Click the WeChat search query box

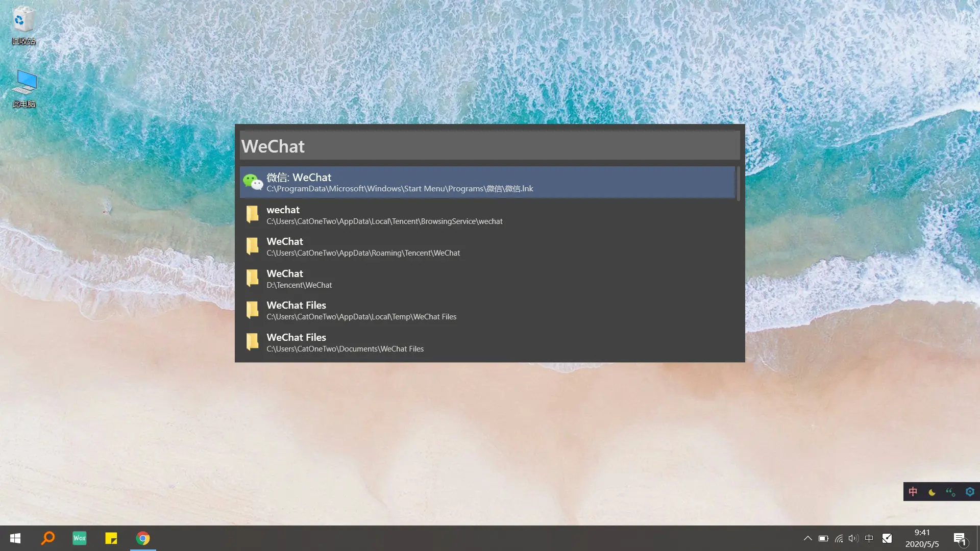[x=489, y=146]
